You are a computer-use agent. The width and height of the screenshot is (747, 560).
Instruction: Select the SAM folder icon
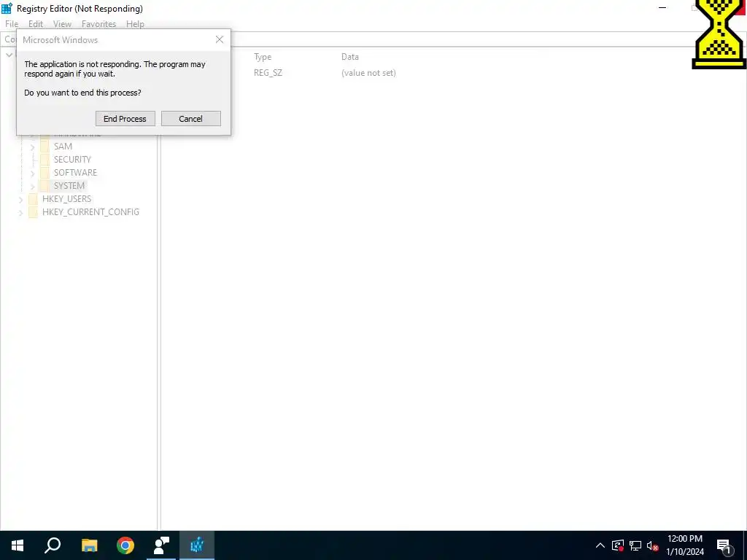[x=44, y=146]
